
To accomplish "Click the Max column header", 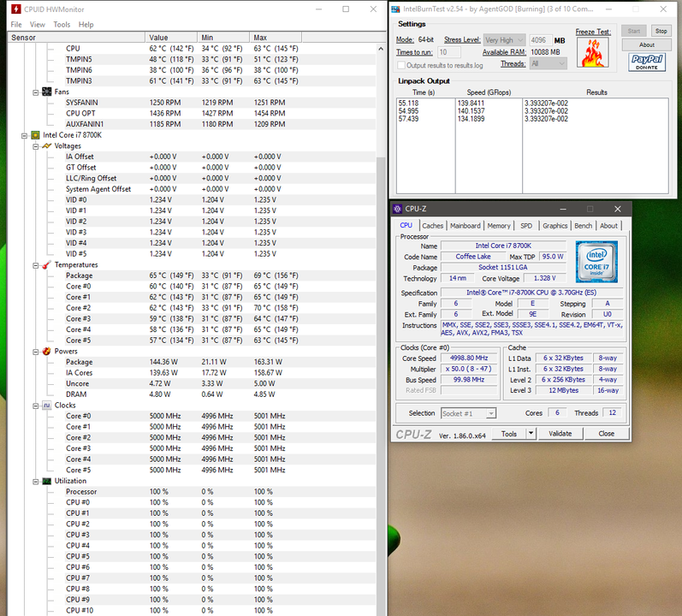I will click(276, 38).
